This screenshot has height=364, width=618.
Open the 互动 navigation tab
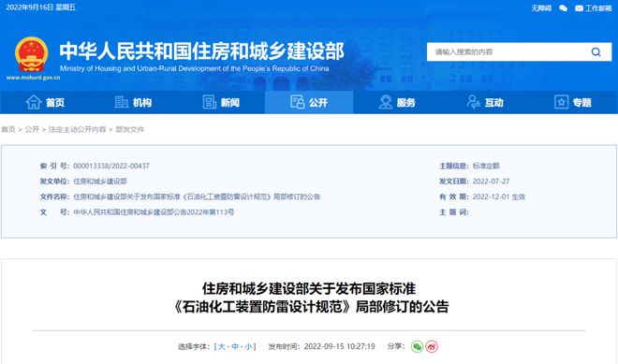(485, 102)
